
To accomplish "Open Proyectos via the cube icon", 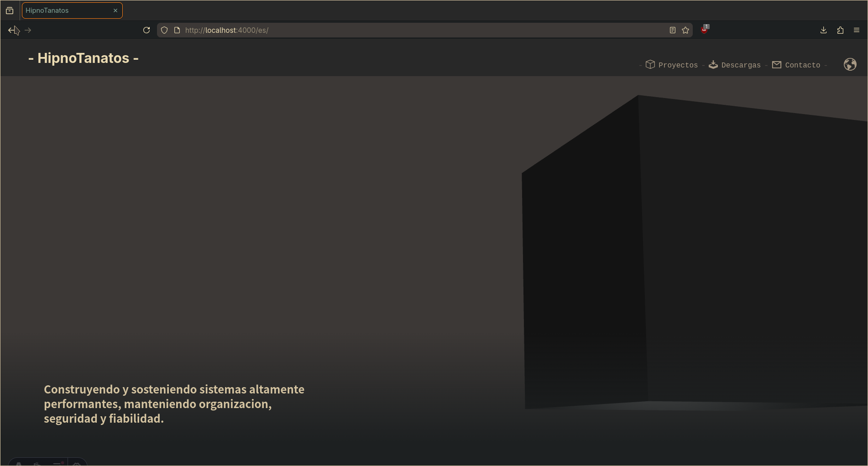I will pyautogui.click(x=651, y=64).
